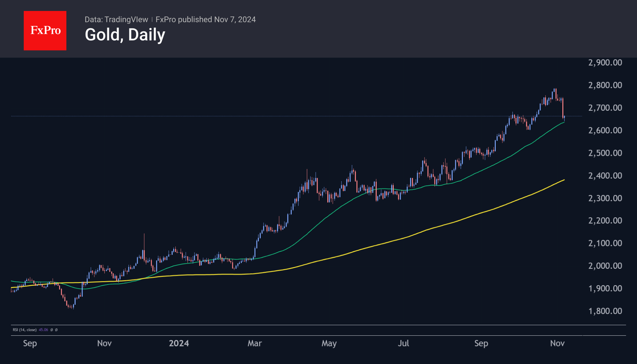Click the 2,900.00 price axis label
The height and width of the screenshot is (364, 637).
coord(605,63)
